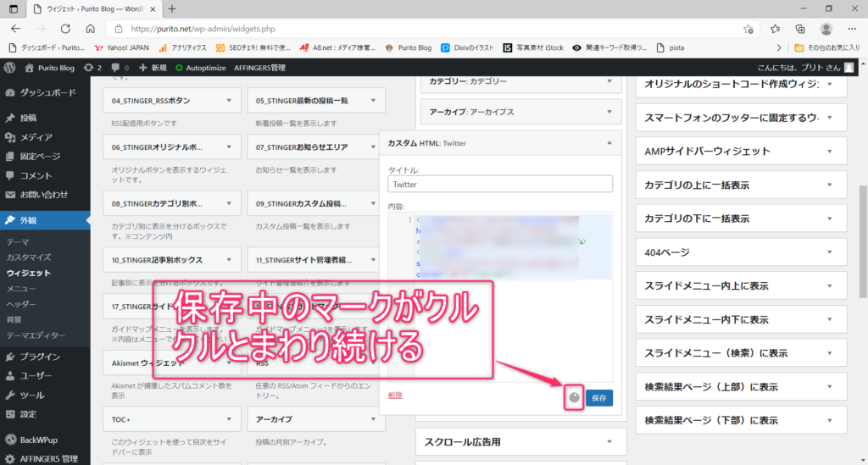The width and height of the screenshot is (868, 465).
Task: Expand the 04_STINGER_RSSボタン widget
Action: [229, 101]
